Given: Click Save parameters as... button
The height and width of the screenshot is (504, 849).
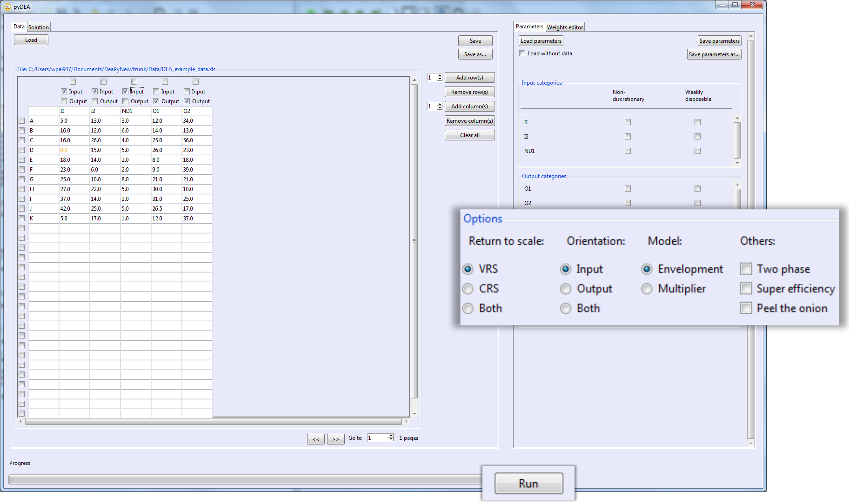Looking at the screenshot, I should pos(714,54).
